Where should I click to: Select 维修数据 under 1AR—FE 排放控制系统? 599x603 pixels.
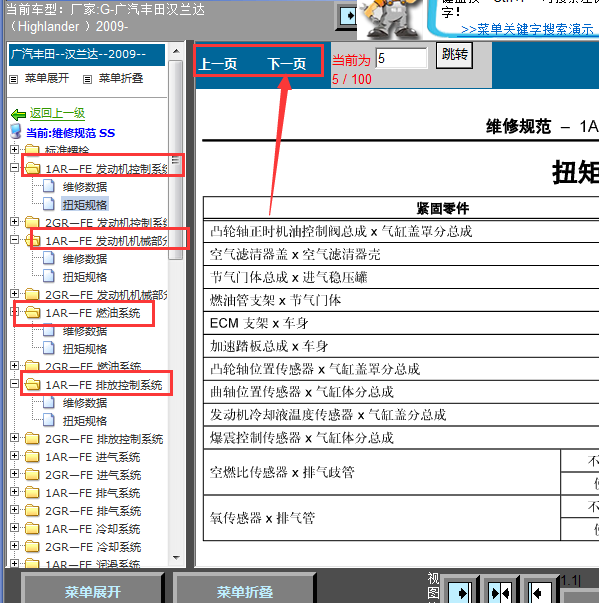[x=85, y=403]
